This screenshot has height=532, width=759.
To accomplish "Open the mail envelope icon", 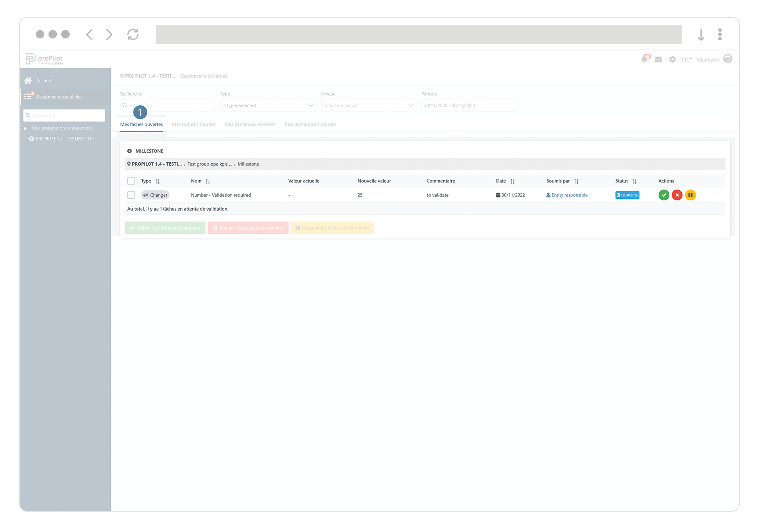I will pos(658,60).
